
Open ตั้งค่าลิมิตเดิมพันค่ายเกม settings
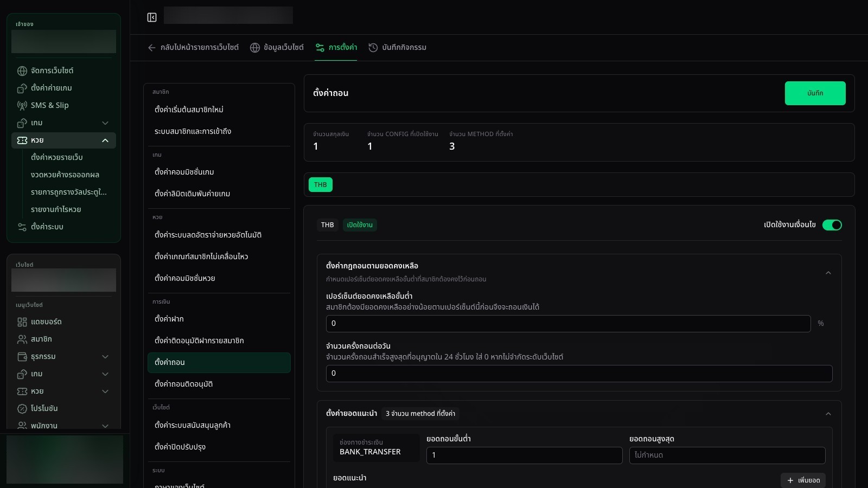(219, 194)
